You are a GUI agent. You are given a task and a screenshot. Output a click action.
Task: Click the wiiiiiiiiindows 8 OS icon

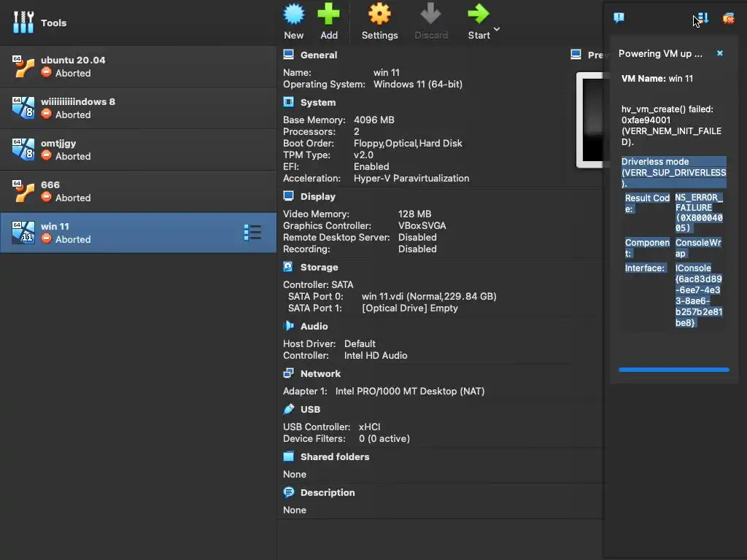pyautogui.click(x=23, y=108)
